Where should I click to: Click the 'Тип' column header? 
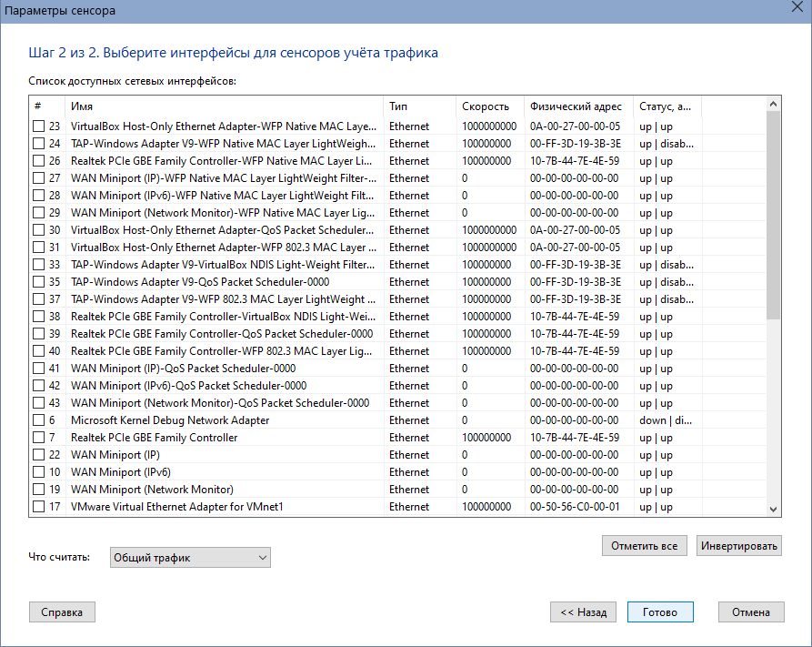click(420, 106)
